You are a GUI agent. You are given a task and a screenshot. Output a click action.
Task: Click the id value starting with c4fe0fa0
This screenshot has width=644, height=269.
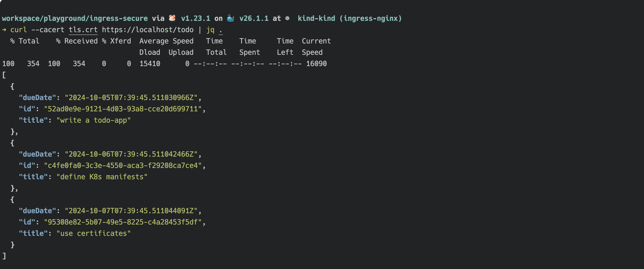(x=123, y=166)
